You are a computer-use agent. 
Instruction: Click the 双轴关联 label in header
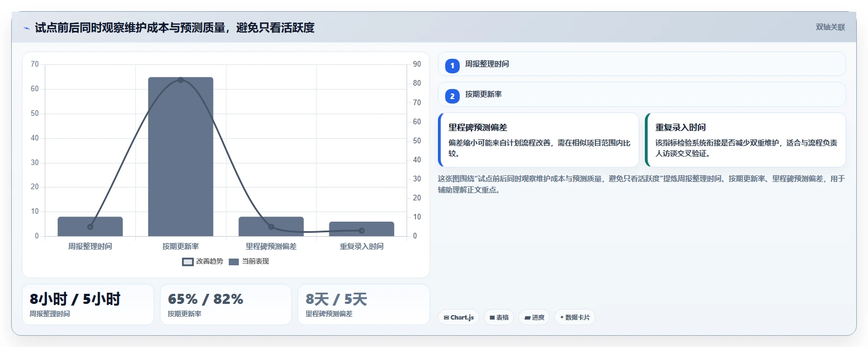pos(830,27)
